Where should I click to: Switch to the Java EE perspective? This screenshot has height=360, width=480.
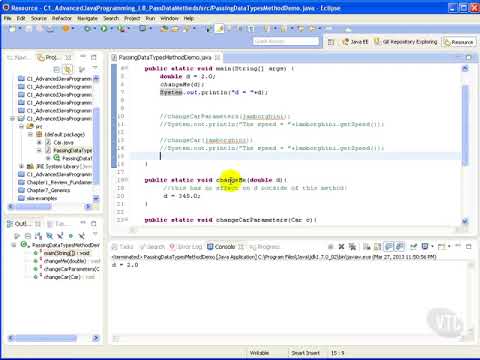click(356, 42)
